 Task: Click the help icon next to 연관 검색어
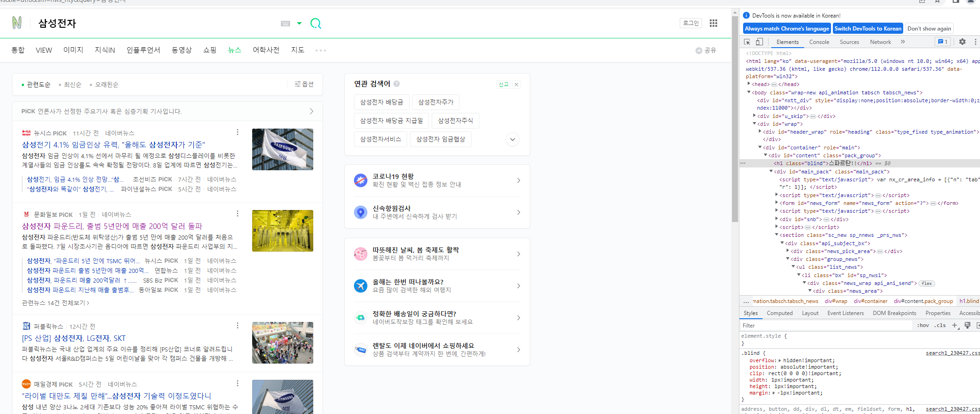[x=397, y=84]
